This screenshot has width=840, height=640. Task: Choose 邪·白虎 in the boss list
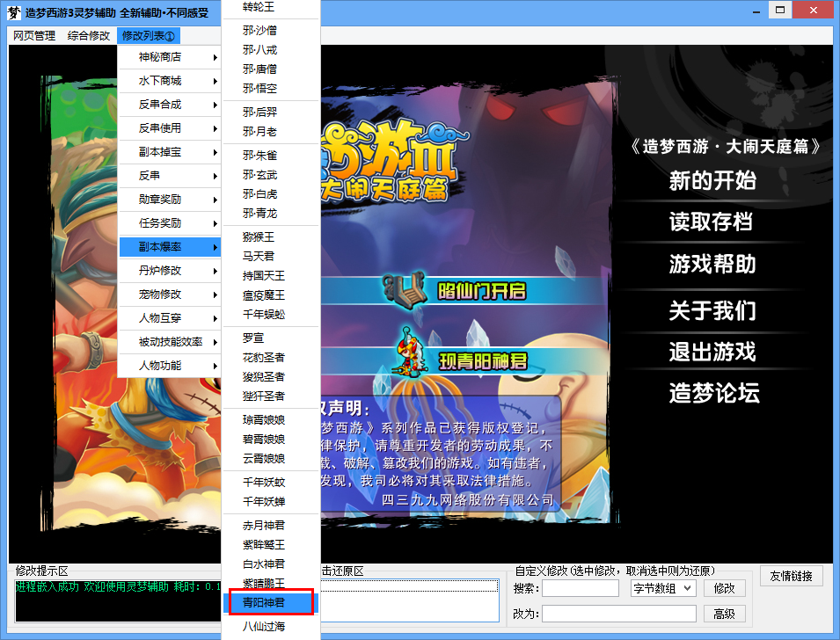271,194
